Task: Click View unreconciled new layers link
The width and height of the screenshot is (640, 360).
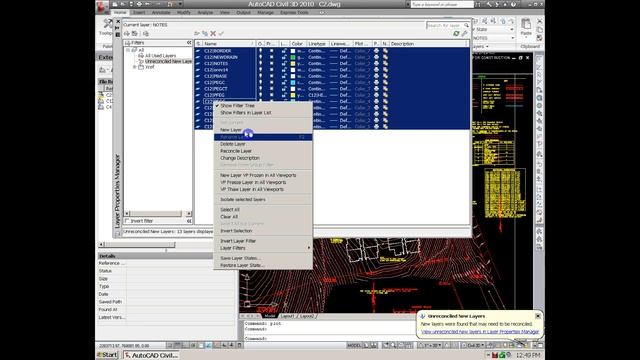Action: (480, 332)
